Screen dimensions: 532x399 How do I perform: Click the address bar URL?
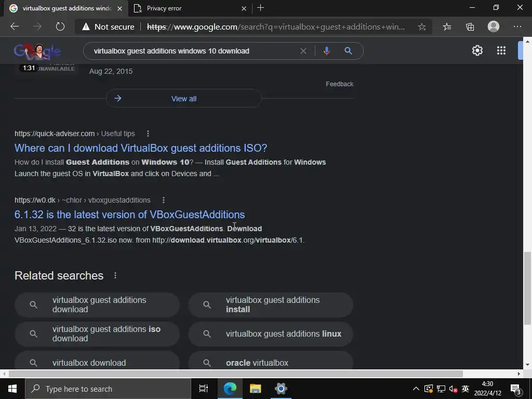(276, 27)
